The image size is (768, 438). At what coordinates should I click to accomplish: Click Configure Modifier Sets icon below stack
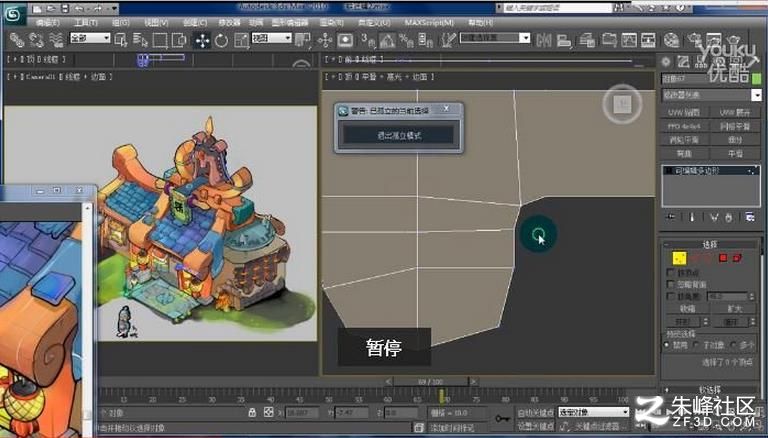(750, 217)
